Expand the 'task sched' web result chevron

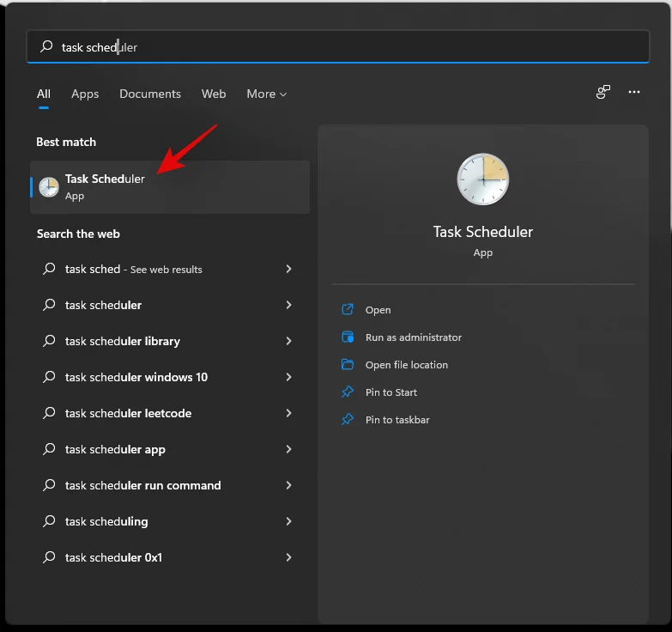(x=288, y=269)
